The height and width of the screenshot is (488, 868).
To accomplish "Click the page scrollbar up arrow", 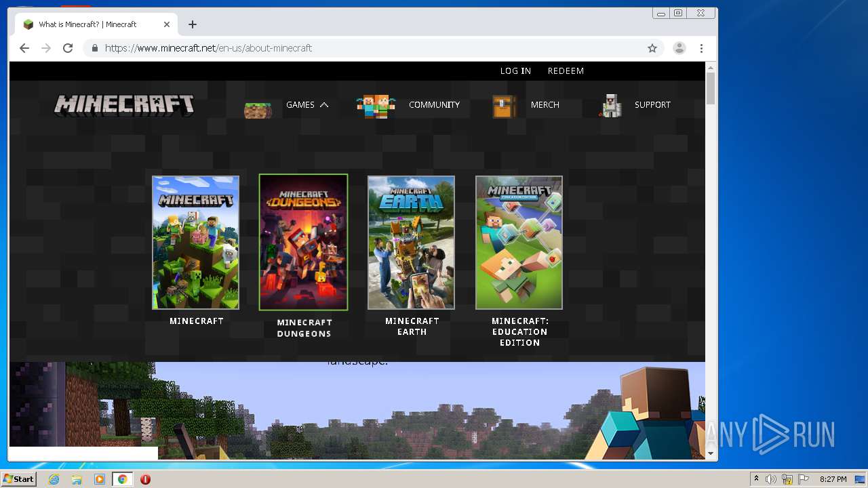I will point(711,67).
